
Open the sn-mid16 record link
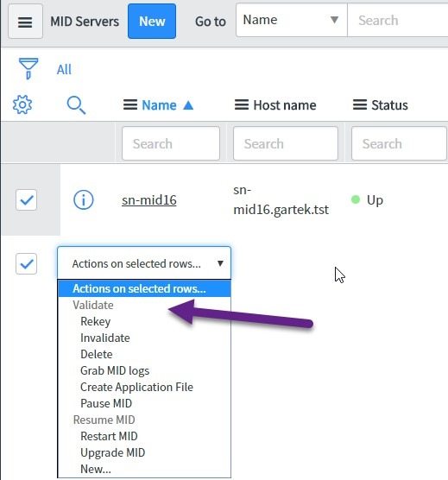pos(149,200)
